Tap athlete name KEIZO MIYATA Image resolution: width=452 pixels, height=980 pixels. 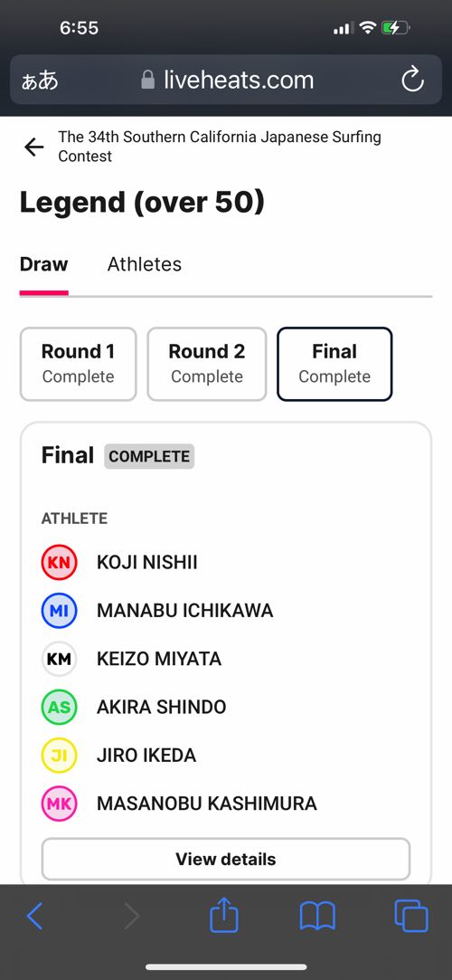tap(158, 659)
